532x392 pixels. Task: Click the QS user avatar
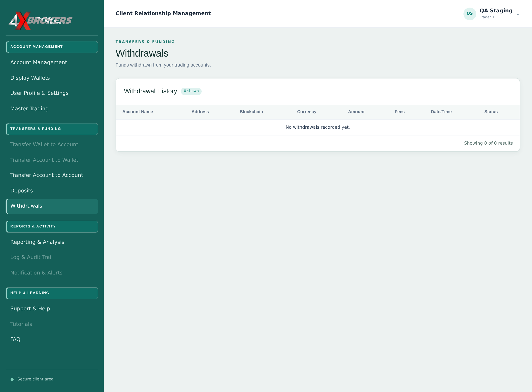click(470, 14)
